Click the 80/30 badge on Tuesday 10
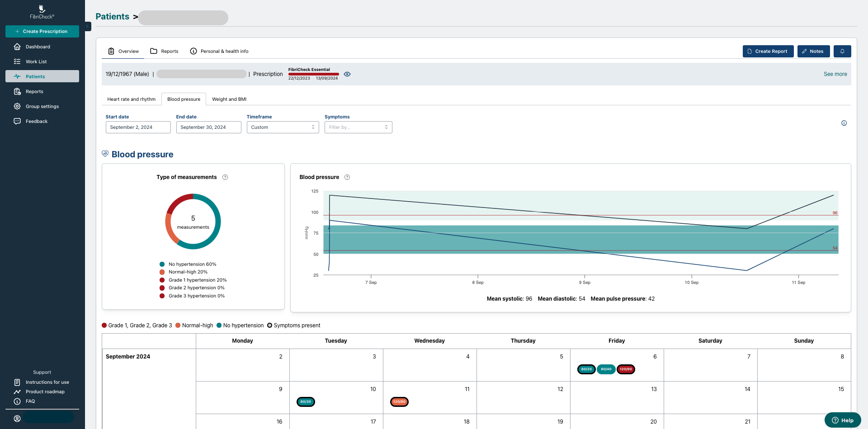 [x=306, y=402]
